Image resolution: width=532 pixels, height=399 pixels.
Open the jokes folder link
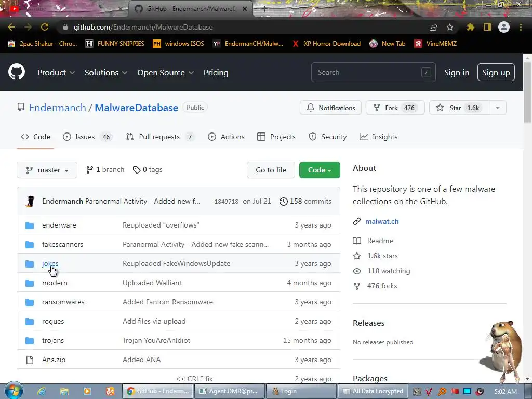[50, 263]
